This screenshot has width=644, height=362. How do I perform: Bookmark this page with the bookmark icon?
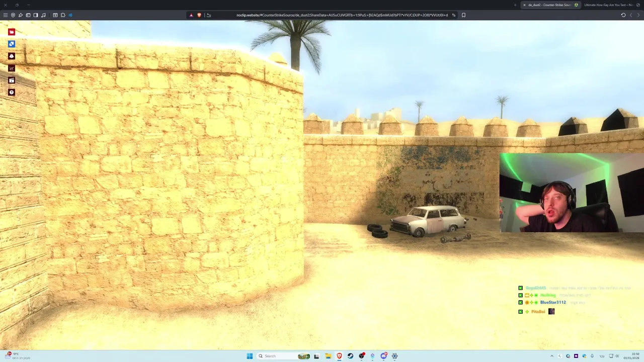click(x=463, y=15)
